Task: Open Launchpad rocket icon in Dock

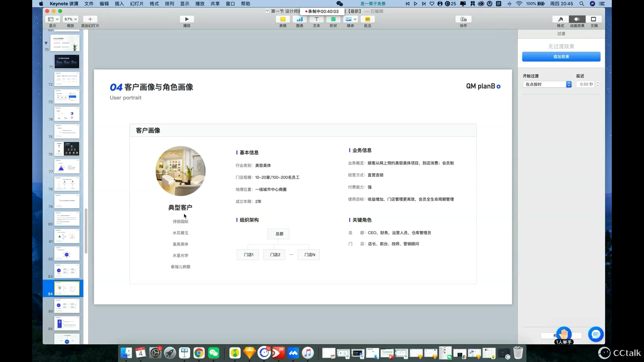Action: (x=170, y=353)
